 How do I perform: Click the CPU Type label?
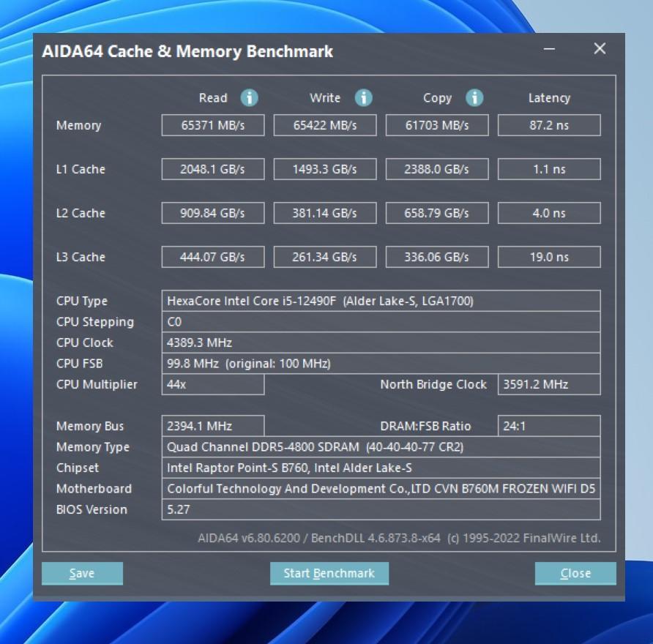tap(82, 301)
